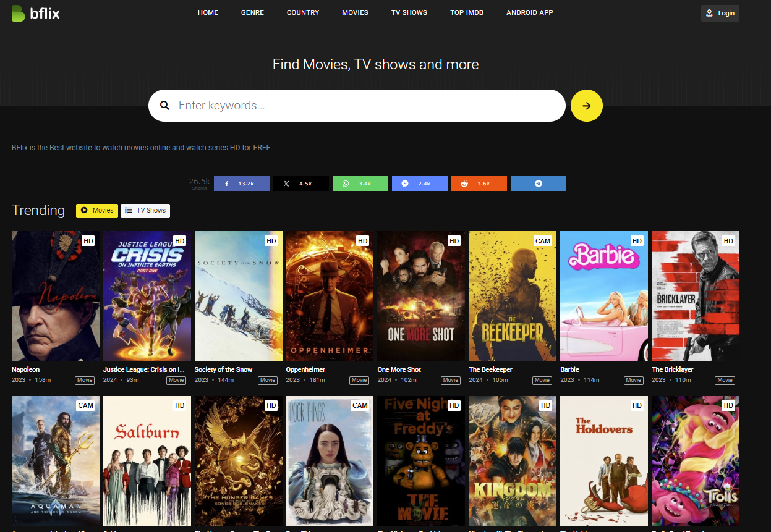The image size is (771, 532).
Task: Share on Facebook button
Action: [242, 184]
